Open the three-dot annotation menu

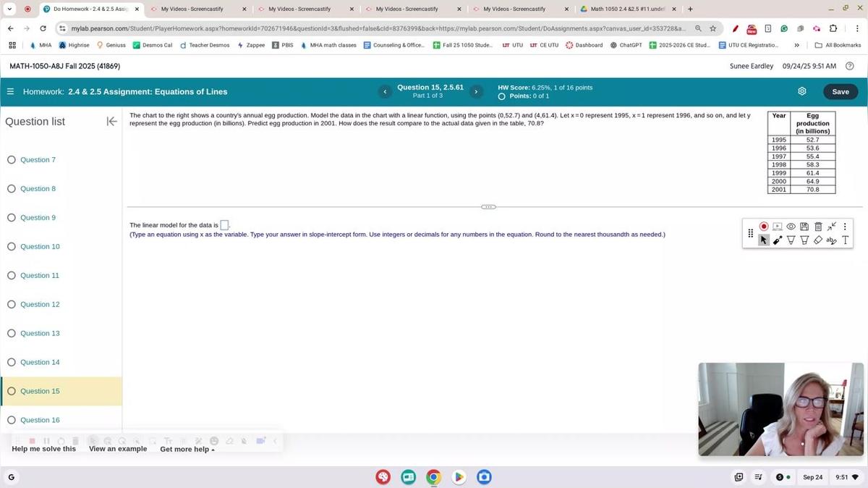pyautogui.click(x=844, y=226)
